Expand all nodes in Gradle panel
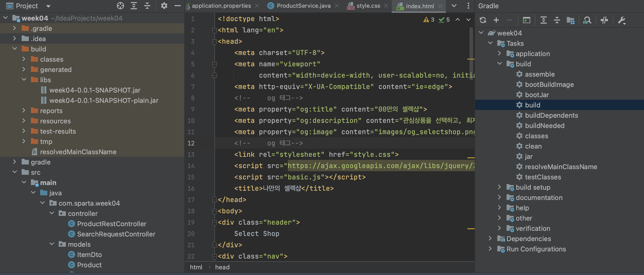This screenshot has height=275, width=644. (x=544, y=20)
